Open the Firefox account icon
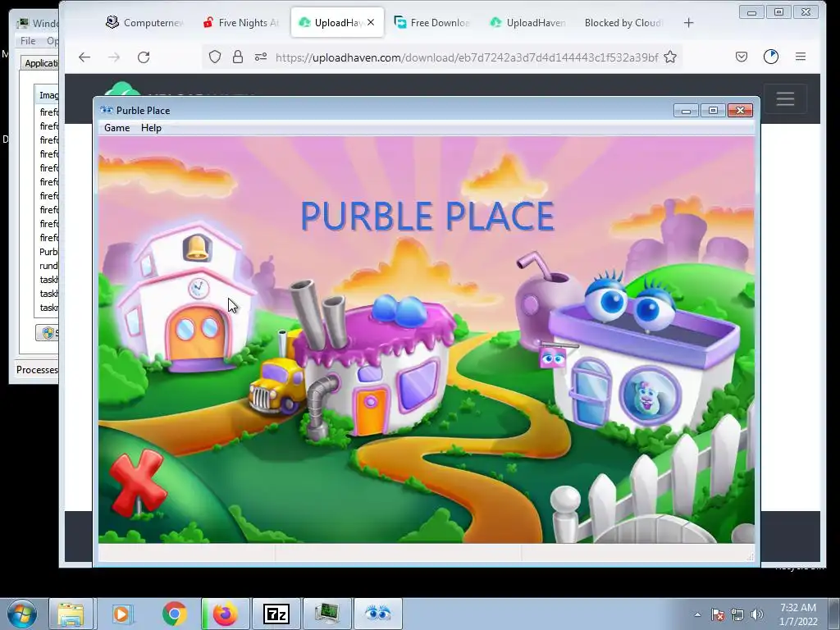This screenshot has width=840, height=630. [771, 57]
